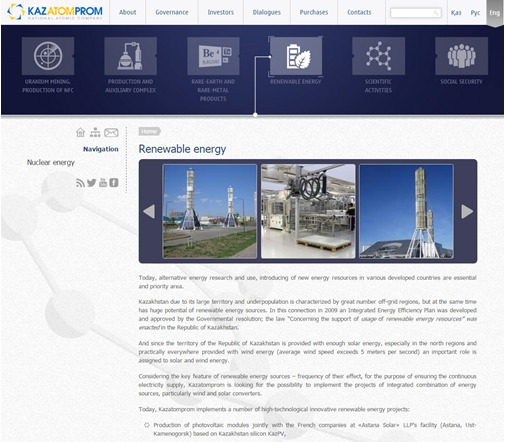Open the factory interior gallery photo
The image size is (505, 442).
click(308, 211)
